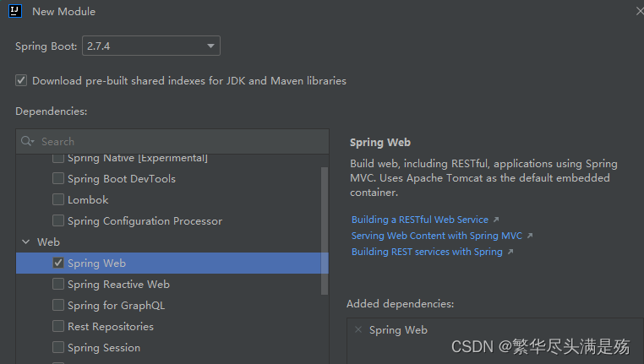Remove Spring Web from added dependencies
This screenshot has height=364, width=644.
point(358,329)
